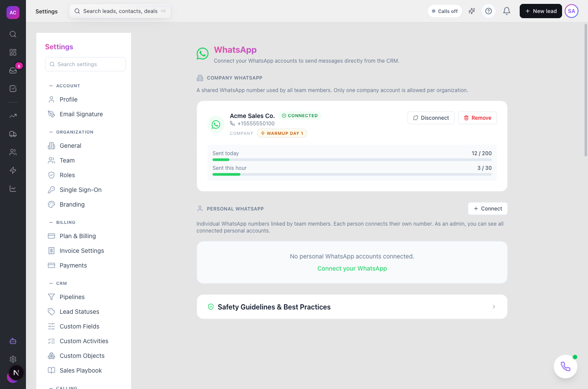
Task: Collapse the BILLING section header
Action: tap(62, 222)
